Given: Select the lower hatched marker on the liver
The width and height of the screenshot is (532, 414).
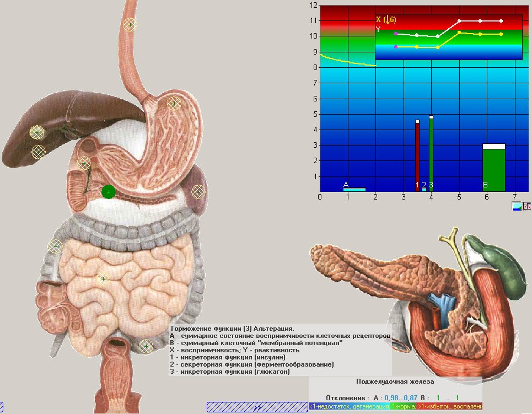Looking at the screenshot, I should tap(38, 151).
